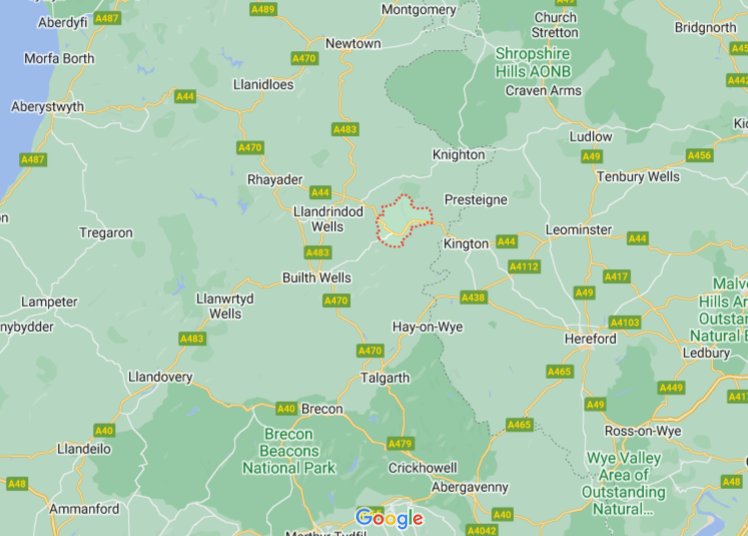748x536 pixels.
Task: Click the A479 road badge
Action: tap(400, 444)
